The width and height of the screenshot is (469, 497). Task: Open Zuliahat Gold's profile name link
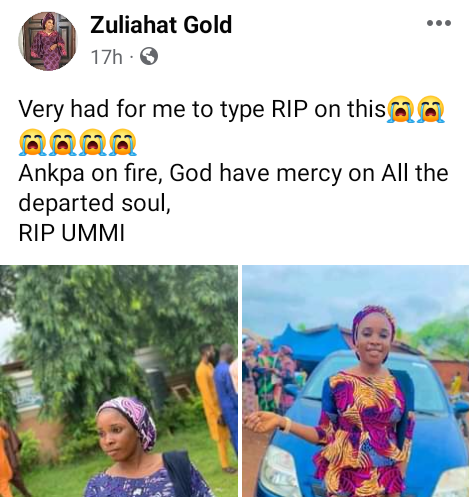tap(161, 25)
